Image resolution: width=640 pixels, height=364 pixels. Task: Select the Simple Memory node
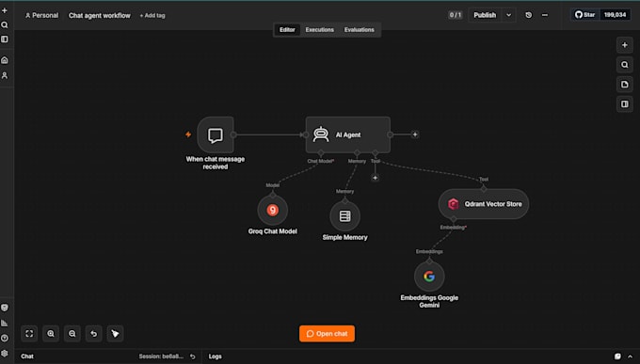[x=344, y=216]
